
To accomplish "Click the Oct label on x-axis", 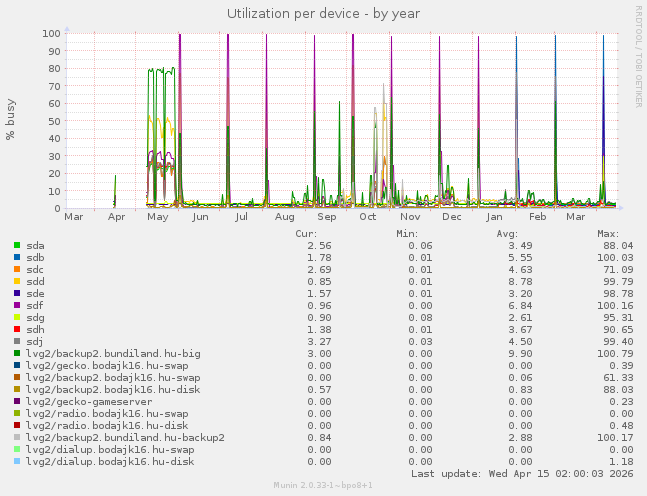I will click(x=367, y=217).
